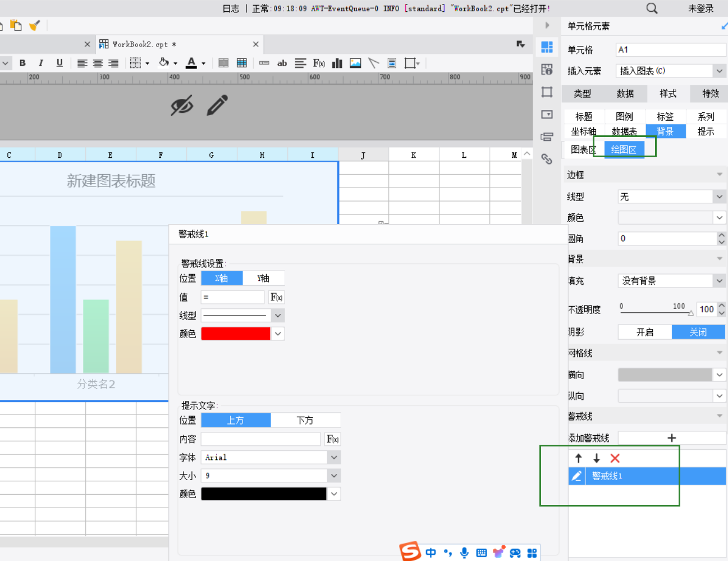The width and height of the screenshot is (728, 561).
Task: Open the 标题 style sub-tab
Action: (584, 116)
